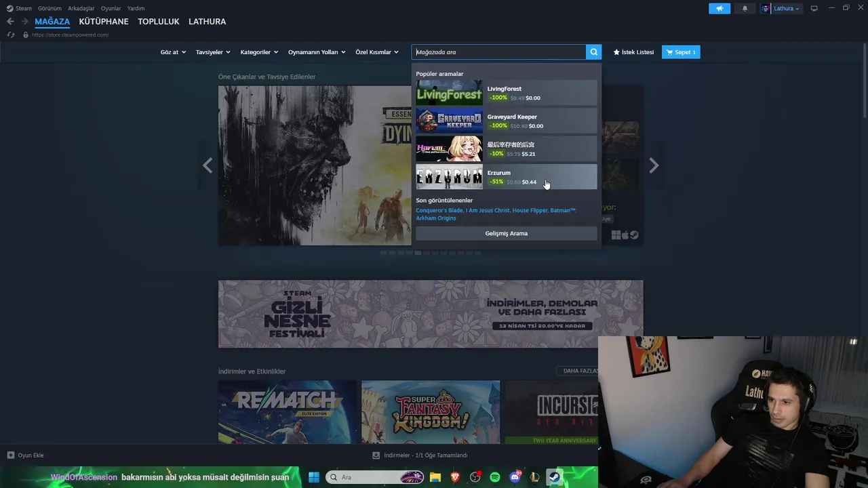Go back with the left arrow
The height and width of the screenshot is (488, 868).
pos(10,22)
